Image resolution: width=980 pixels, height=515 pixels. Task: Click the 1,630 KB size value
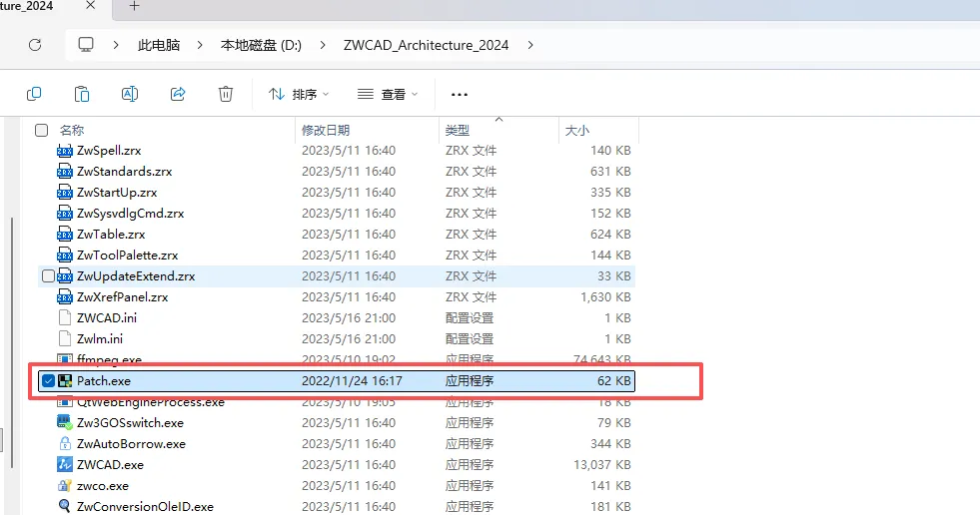pos(605,296)
